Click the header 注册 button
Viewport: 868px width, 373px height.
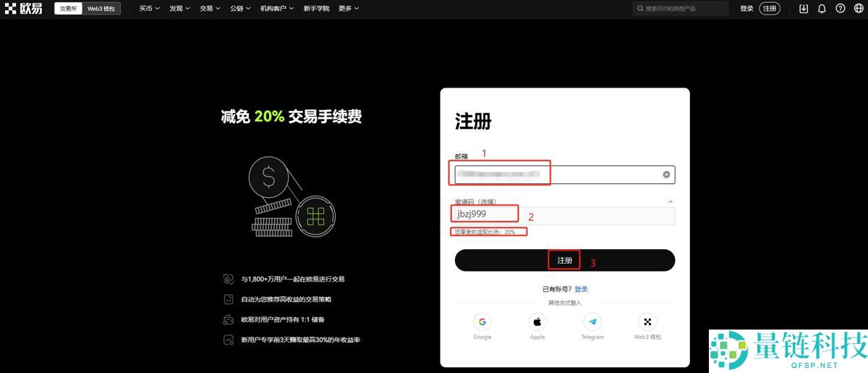[770, 9]
